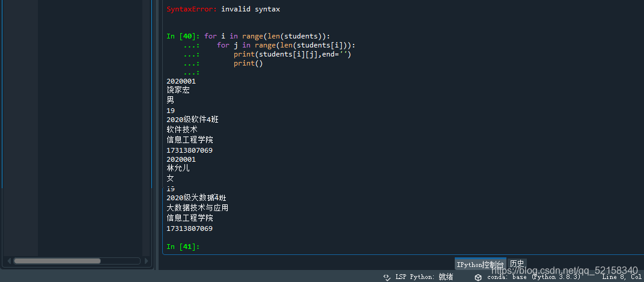Image resolution: width=644 pixels, height=282 pixels.
Task: Click the output line 软件技术
Action: (x=182, y=129)
